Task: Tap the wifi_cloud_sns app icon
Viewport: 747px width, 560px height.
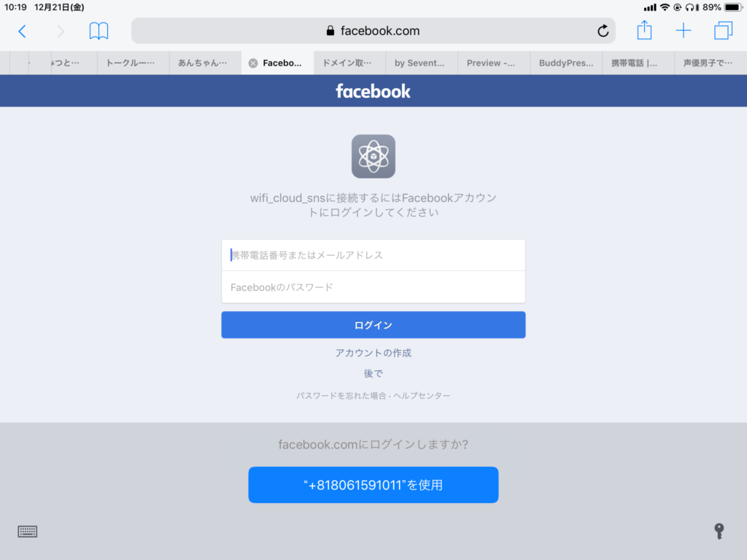Action: [373, 156]
